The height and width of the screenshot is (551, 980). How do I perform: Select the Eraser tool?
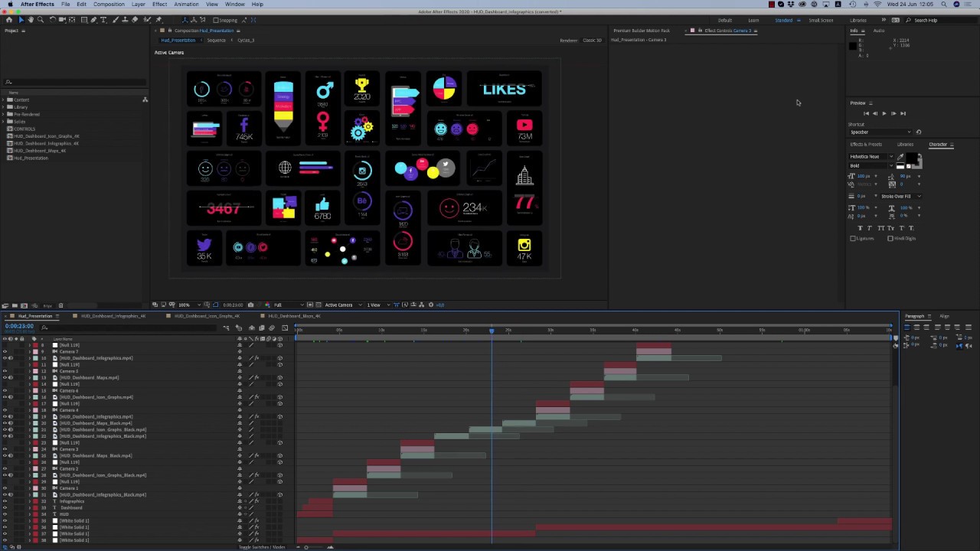(135, 20)
